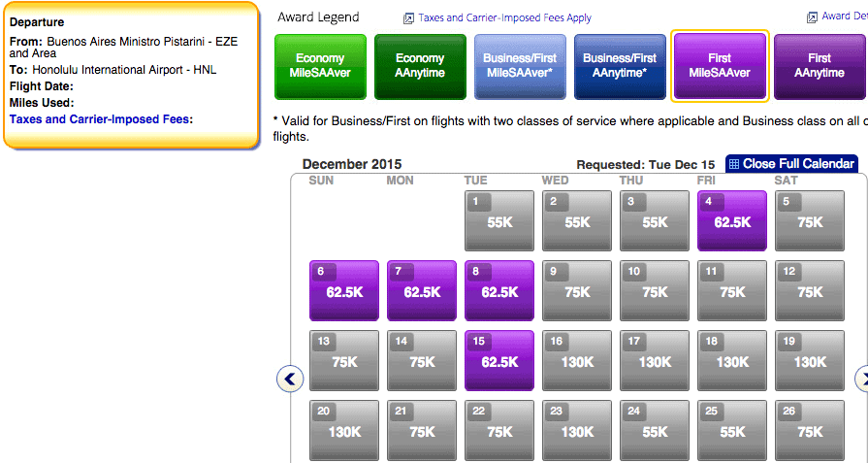Choose Business/First AAnytime award option
Image resolution: width=868 pixels, height=463 pixels.
[x=620, y=66]
